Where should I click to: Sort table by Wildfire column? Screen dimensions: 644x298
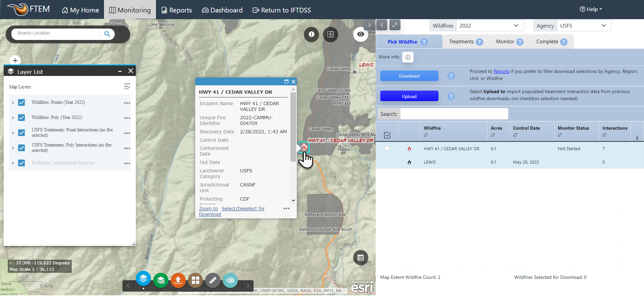pos(426,135)
